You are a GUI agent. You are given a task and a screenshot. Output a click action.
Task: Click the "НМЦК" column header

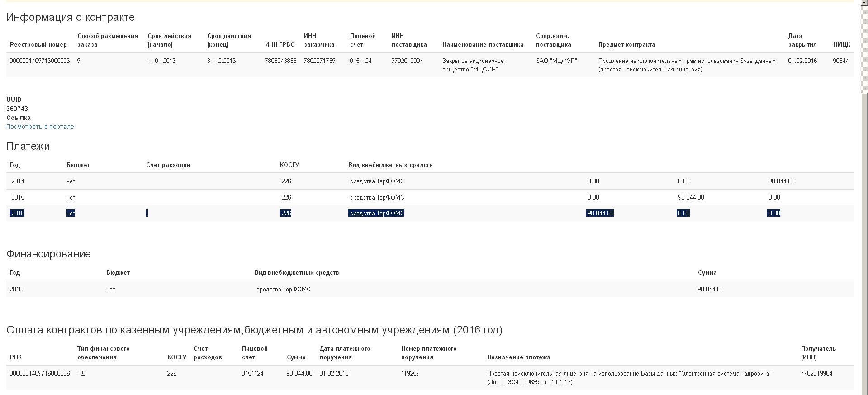841,45
